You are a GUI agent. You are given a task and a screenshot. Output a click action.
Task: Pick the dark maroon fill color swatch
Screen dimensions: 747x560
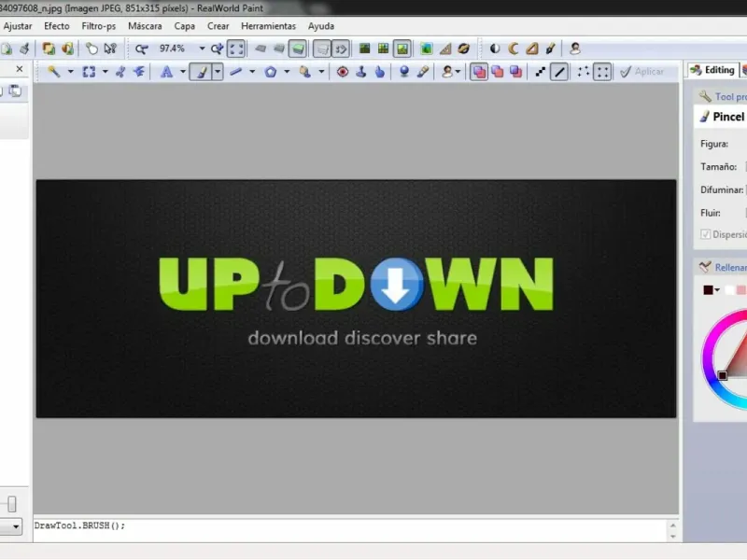tap(709, 290)
